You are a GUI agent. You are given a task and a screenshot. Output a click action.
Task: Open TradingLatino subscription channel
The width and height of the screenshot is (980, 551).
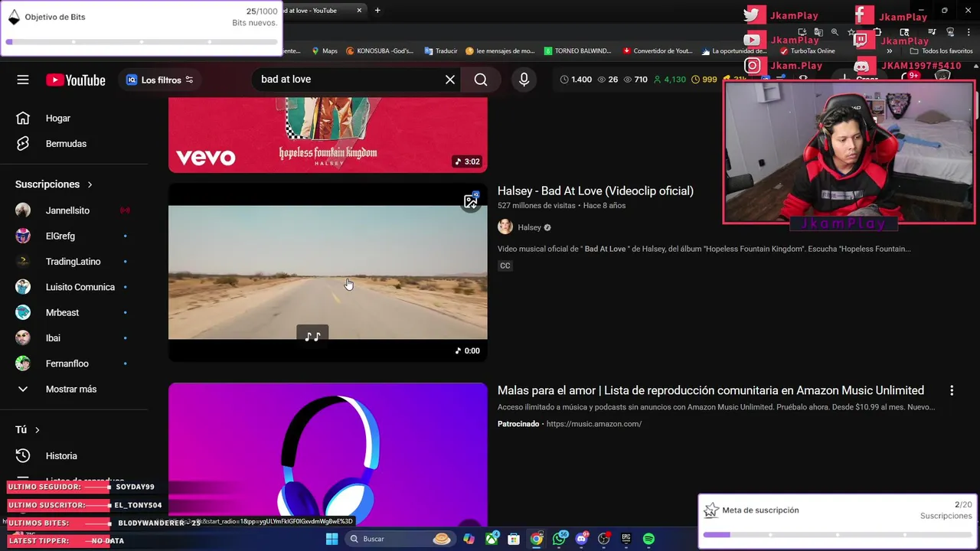tap(73, 262)
